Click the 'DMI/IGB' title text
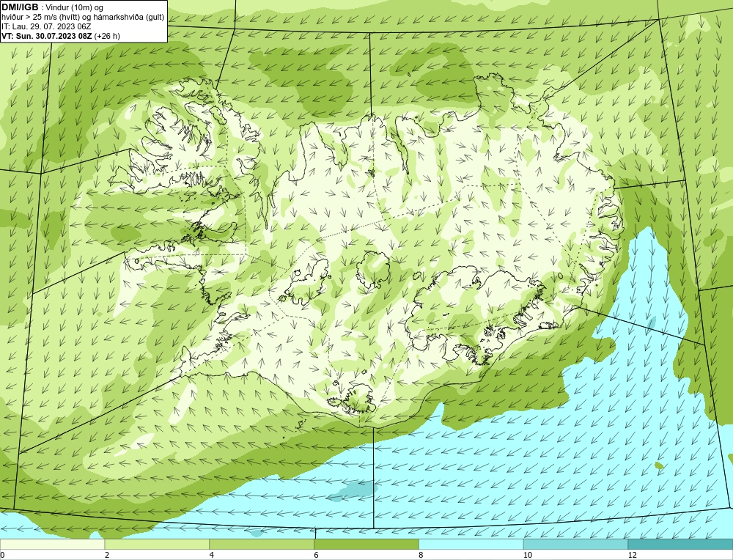 click(x=20, y=7)
